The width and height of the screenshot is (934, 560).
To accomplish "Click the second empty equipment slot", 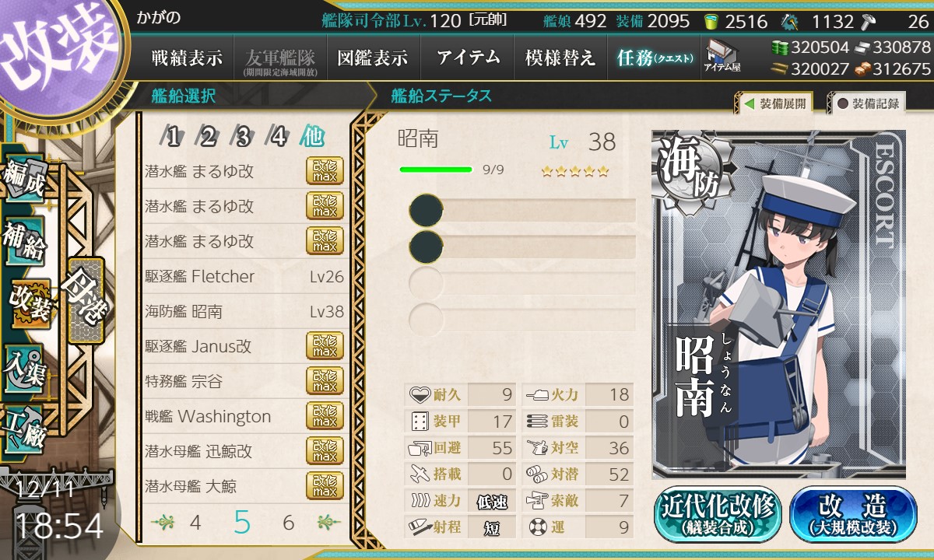I will (522, 246).
